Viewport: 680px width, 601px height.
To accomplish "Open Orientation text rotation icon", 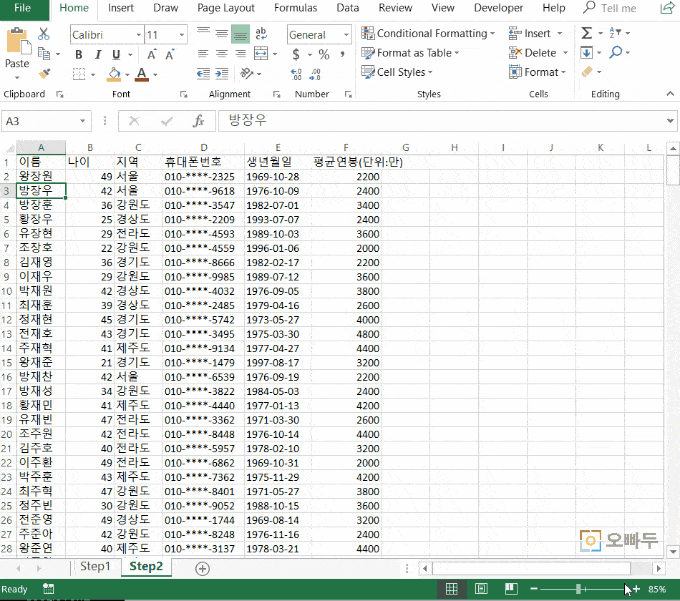I will click(x=246, y=73).
